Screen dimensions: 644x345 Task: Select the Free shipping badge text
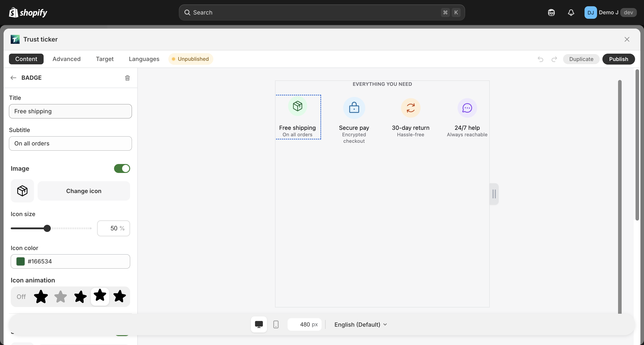tap(297, 128)
